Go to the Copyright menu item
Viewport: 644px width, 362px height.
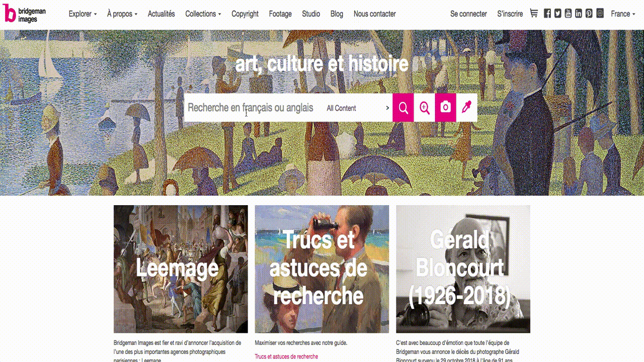245,14
